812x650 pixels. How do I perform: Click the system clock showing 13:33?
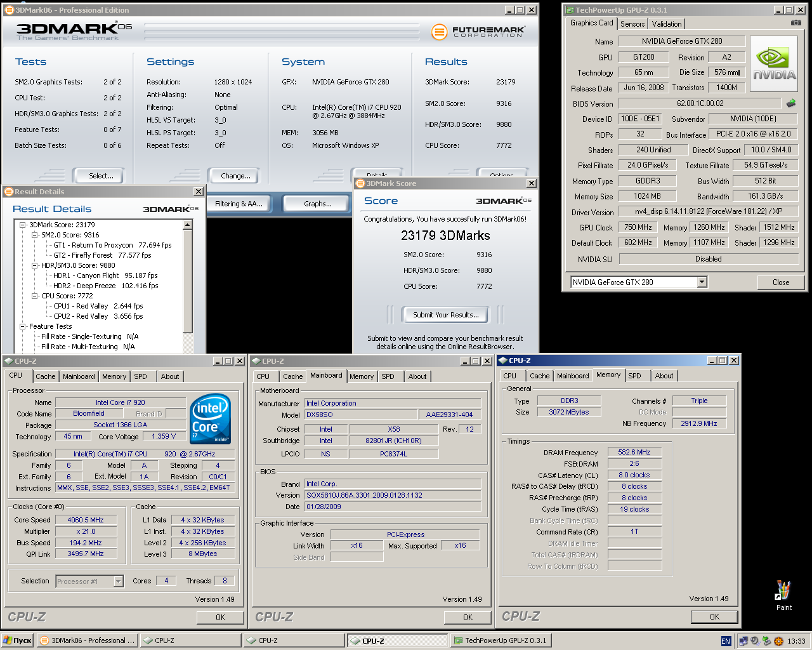pyautogui.click(x=796, y=641)
